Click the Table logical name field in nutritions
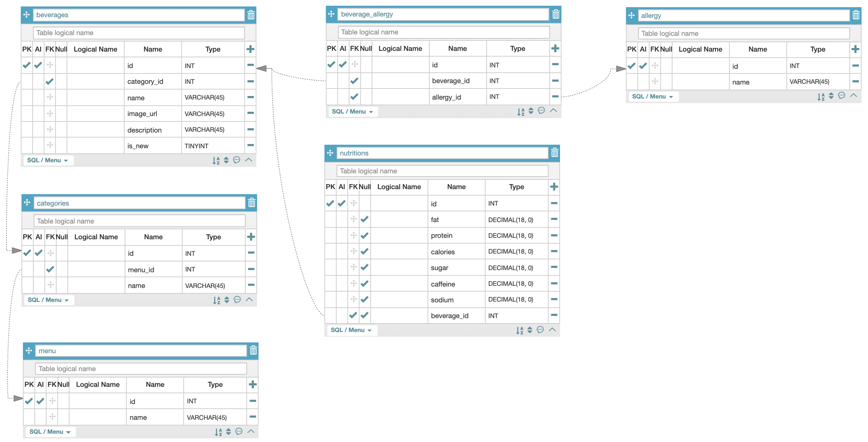Image resolution: width=868 pixels, height=442 pixels. (442, 171)
